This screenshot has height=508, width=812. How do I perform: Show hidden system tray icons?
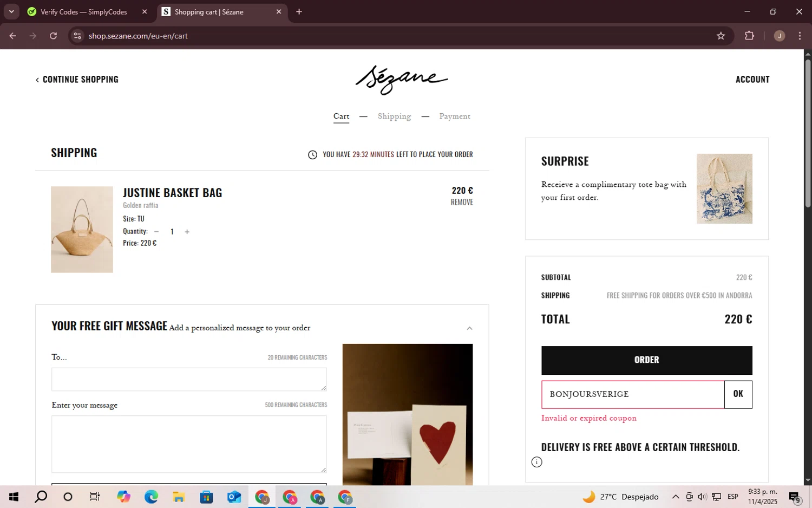[676, 497]
